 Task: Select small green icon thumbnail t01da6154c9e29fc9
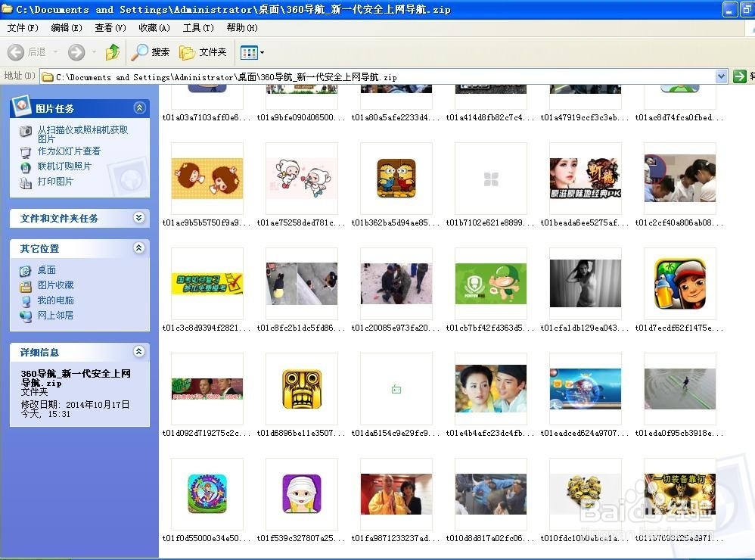(396, 389)
